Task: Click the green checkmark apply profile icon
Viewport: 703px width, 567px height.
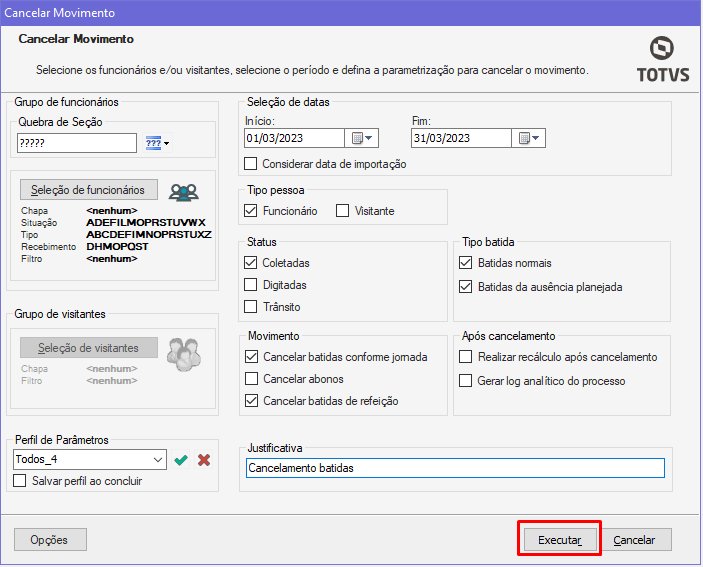Action: pos(181,460)
